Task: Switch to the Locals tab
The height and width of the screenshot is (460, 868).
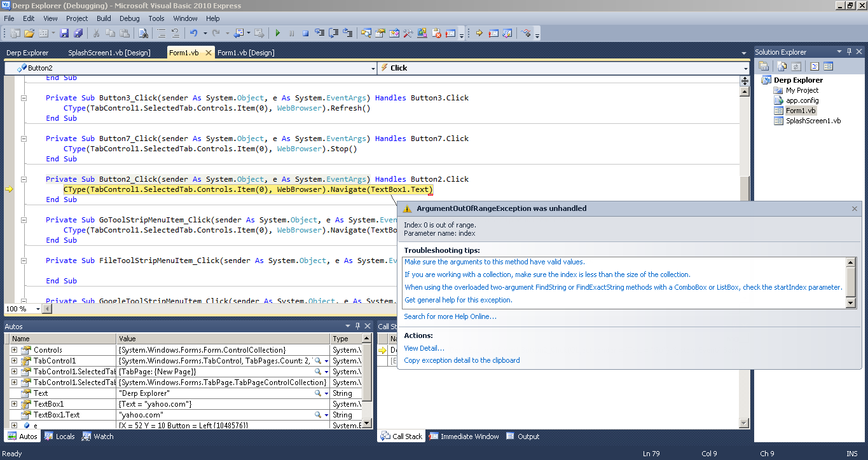Action: click(x=59, y=436)
